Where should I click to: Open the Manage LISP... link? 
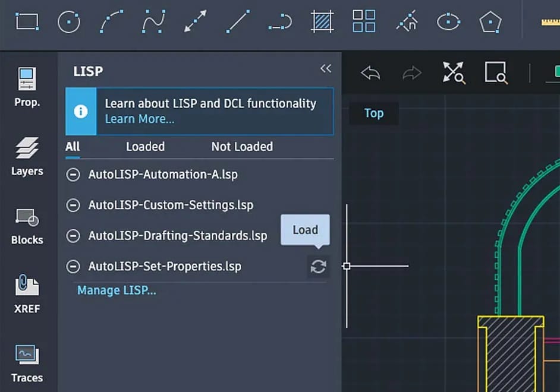(x=117, y=290)
